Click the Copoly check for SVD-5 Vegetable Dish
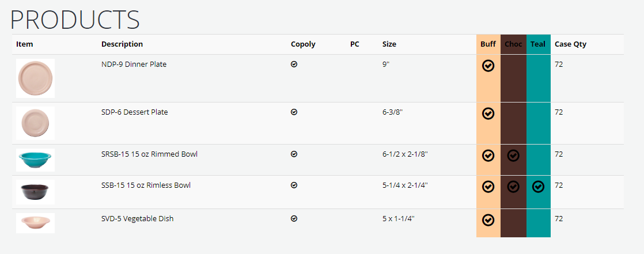 pos(294,219)
